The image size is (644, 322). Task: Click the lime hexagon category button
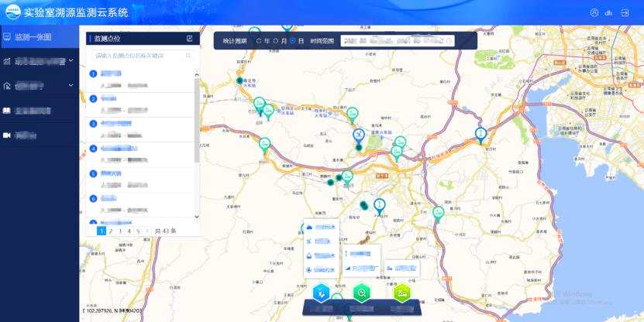coord(402,292)
